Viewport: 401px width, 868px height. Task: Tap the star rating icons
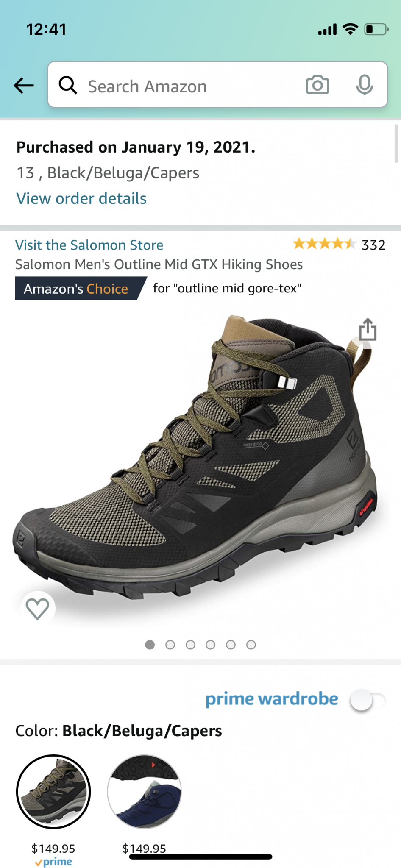pos(324,244)
